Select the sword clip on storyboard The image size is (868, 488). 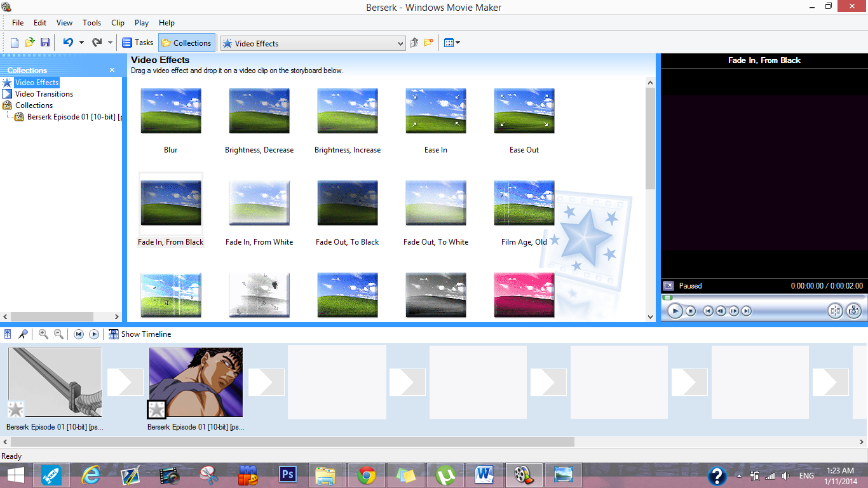(55, 382)
